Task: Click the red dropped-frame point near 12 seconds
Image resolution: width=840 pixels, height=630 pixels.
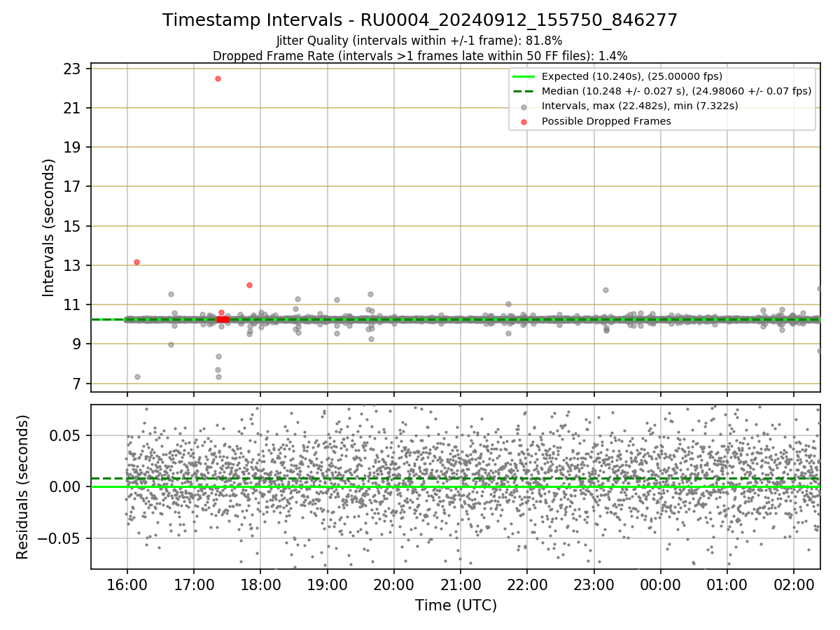Action: [x=249, y=285]
